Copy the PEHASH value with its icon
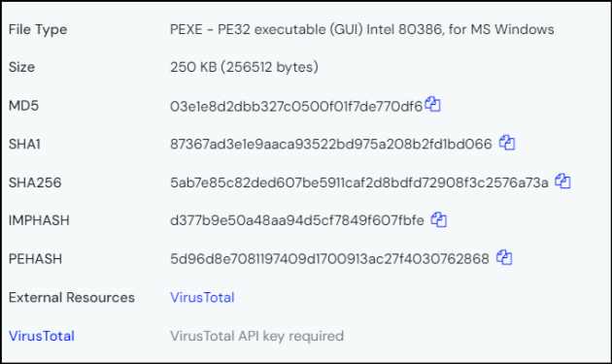612x364 pixels. tap(504, 257)
